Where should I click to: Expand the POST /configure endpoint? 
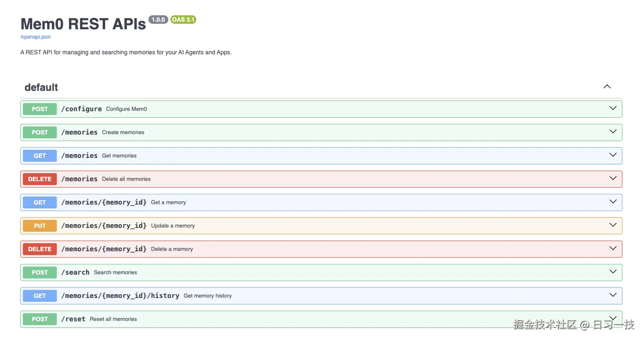coord(613,108)
